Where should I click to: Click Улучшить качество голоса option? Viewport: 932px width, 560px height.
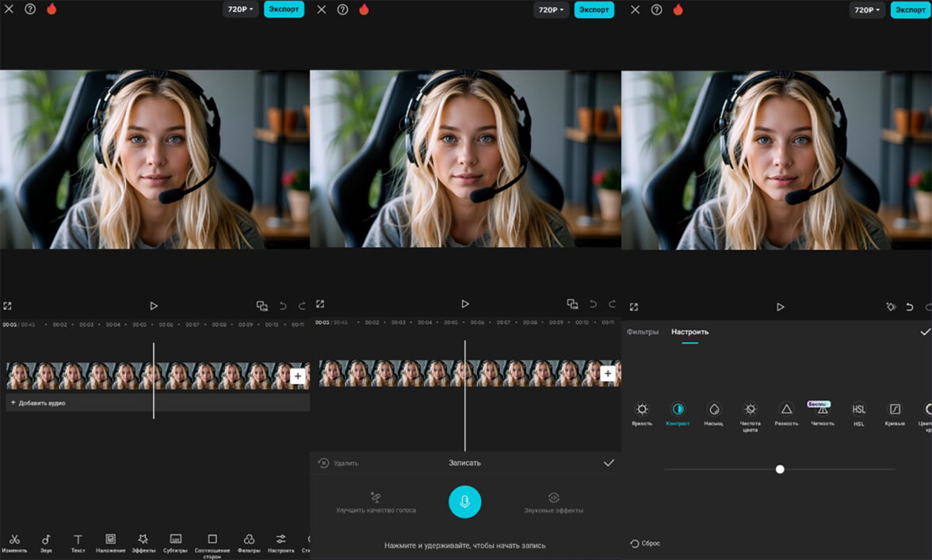click(376, 502)
